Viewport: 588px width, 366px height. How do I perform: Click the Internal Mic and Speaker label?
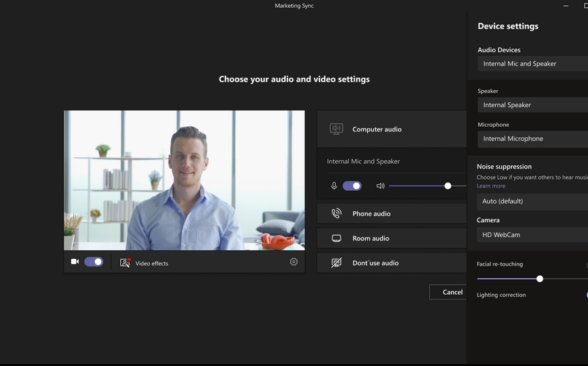coord(363,161)
